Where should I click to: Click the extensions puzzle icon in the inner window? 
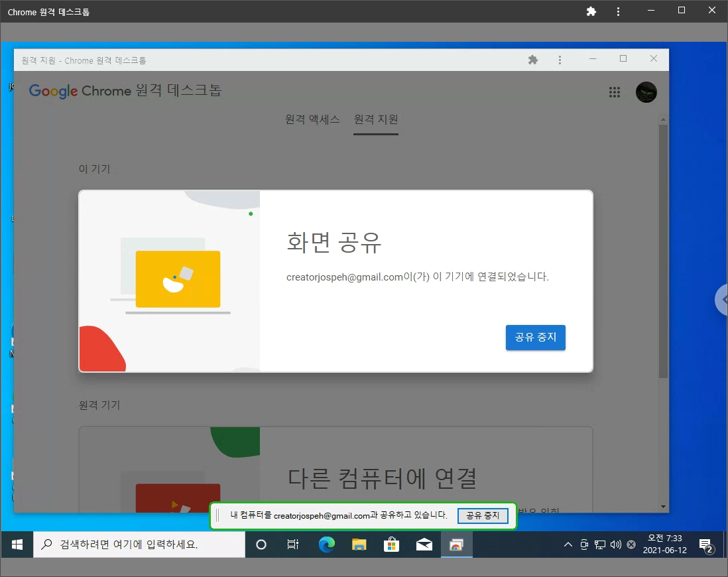click(533, 60)
